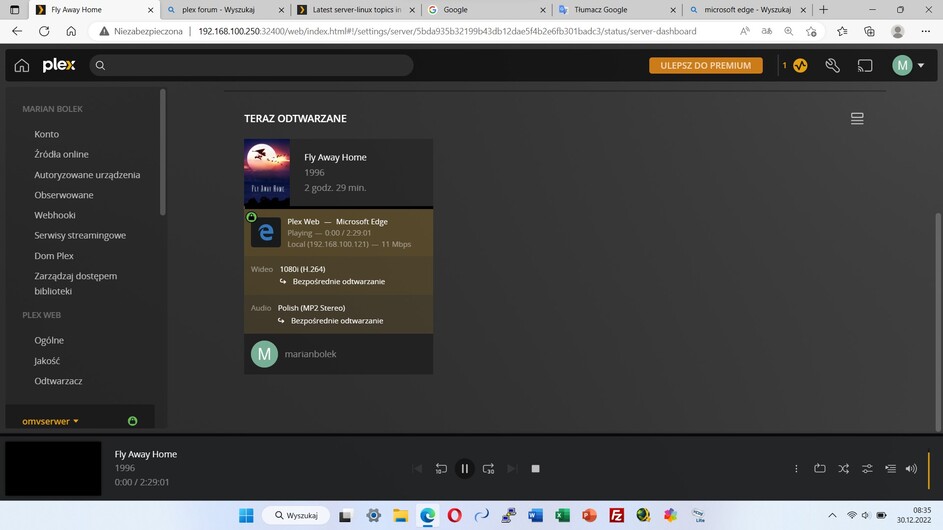Click the browser home button
The image size is (943, 530).
pos(71,31)
